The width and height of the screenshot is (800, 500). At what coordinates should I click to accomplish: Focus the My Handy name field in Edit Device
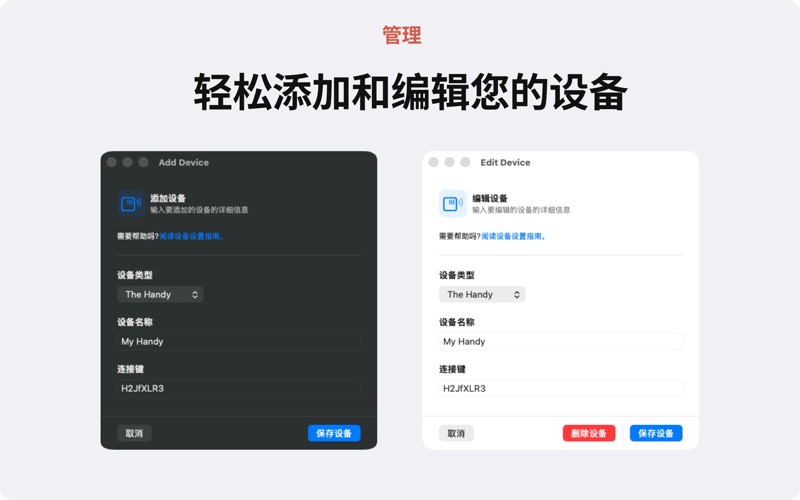click(560, 341)
